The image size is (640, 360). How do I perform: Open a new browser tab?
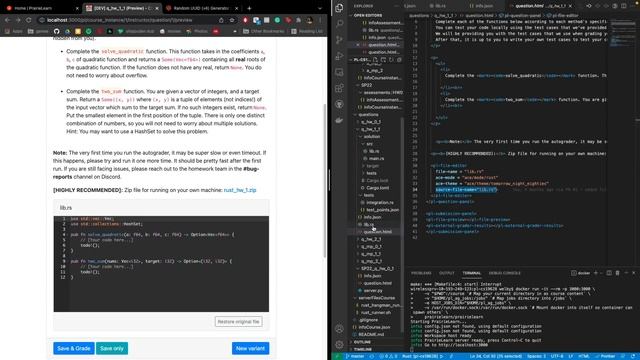[x=249, y=8]
